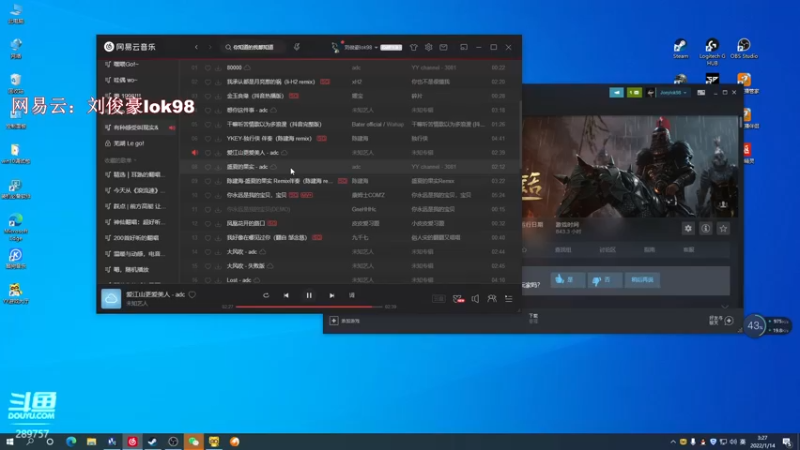
Task: Click Steam thumbs-down not recommend button
Action: click(604, 280)
